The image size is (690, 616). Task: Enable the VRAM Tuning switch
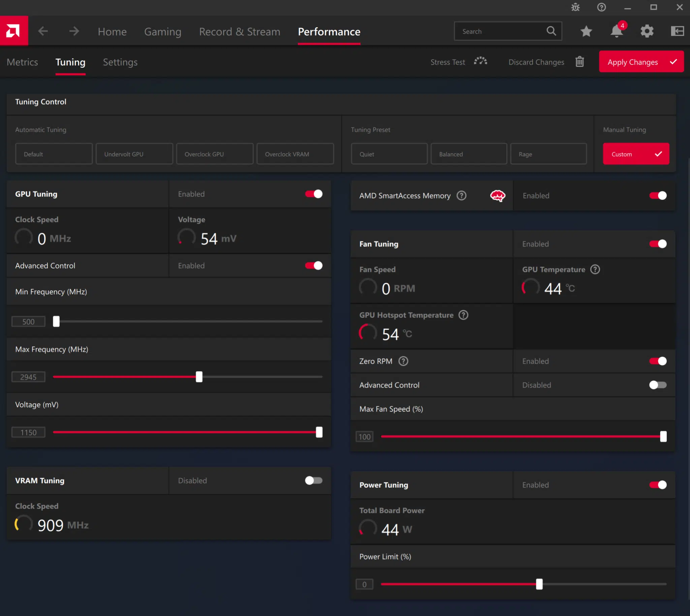click(x=314, y=481)
